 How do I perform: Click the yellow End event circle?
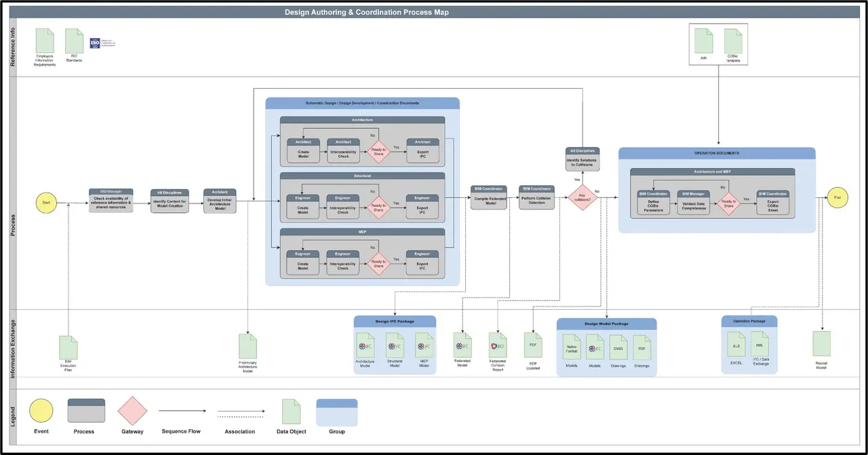837,198
